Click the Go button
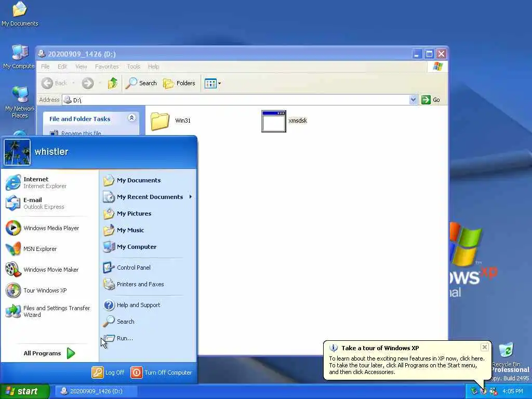Image resolution: width=532 pixels, height=399 pixels. click(x=431, y=100)
